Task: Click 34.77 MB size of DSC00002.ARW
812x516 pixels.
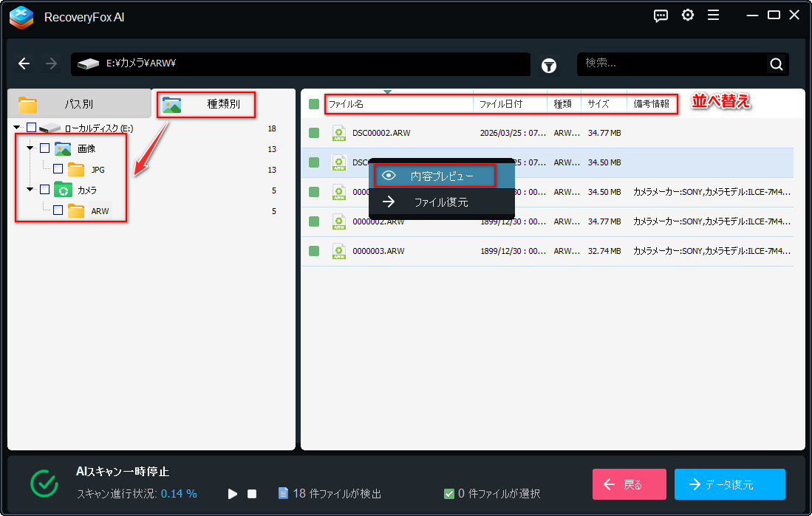Action: [604, 133]
